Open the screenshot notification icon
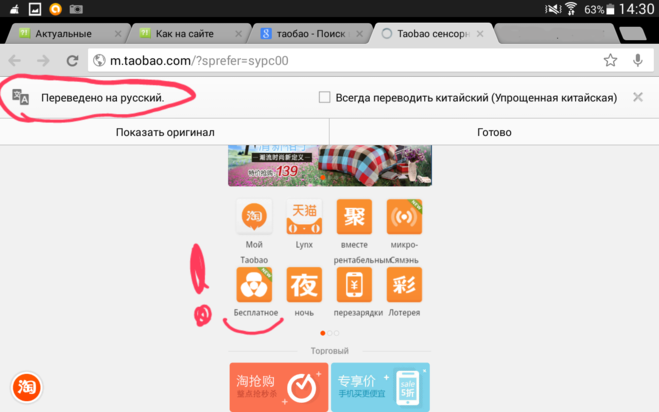This screenshot has height=412, width=659. click(76, 9)
